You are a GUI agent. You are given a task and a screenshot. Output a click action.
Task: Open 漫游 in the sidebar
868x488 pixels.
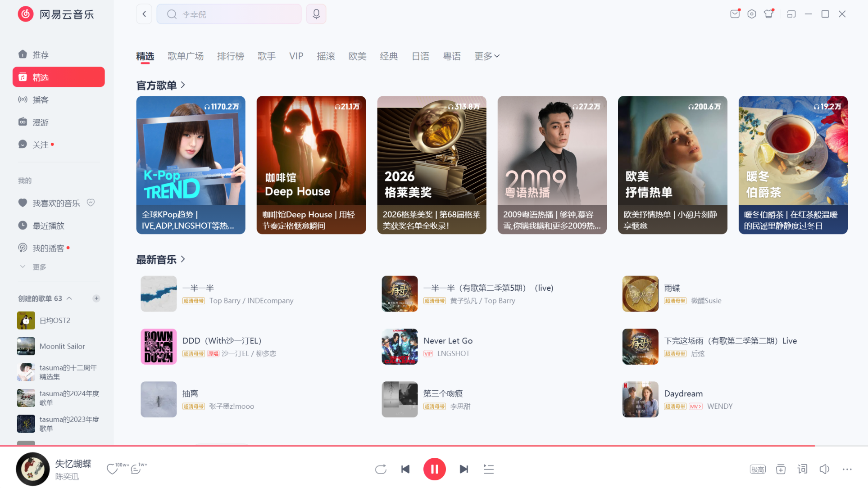pos(59,122)
